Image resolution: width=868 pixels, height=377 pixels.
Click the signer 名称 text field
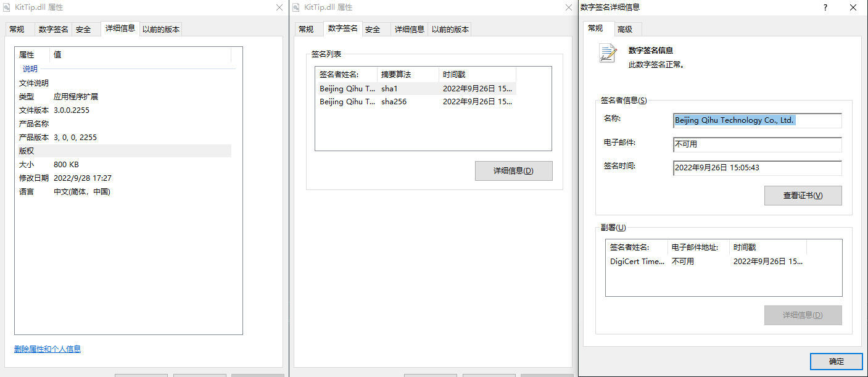pos(757,121)
